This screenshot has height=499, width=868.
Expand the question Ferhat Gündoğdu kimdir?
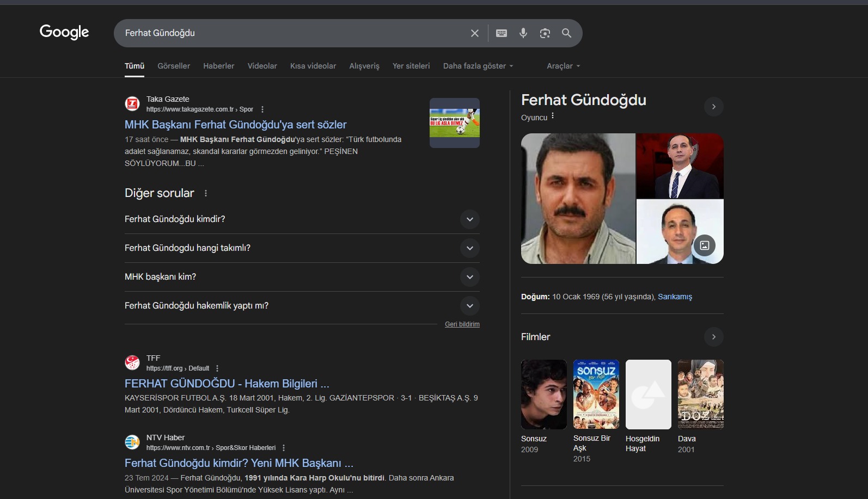pyautogui.click(x=302, y=219)
